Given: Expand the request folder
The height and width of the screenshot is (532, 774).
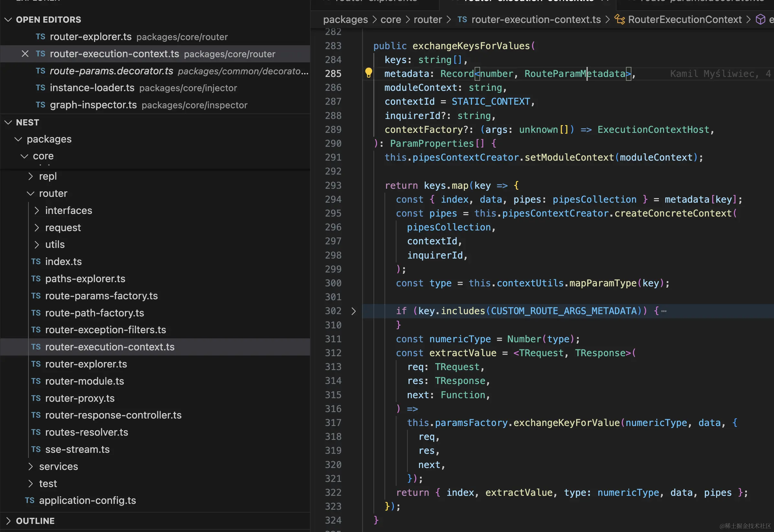Looking at the screenshot, I should (x=37, y=227).
